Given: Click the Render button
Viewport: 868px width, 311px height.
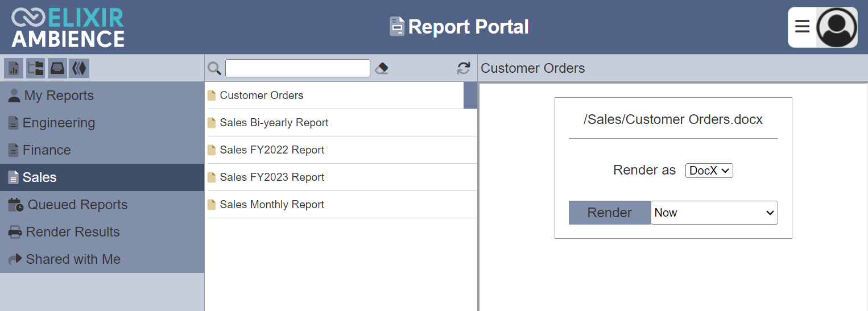Looking at the screenshot, I should 610,213.
